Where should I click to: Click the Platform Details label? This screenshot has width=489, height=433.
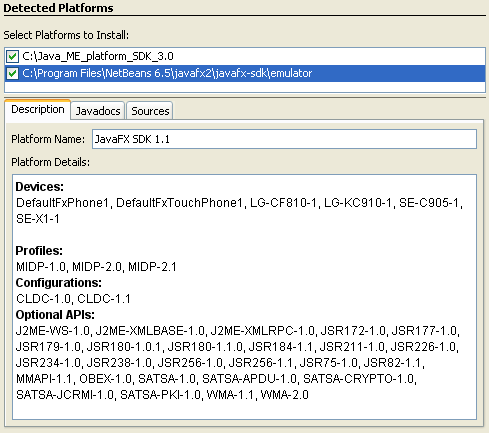[51, 162]
